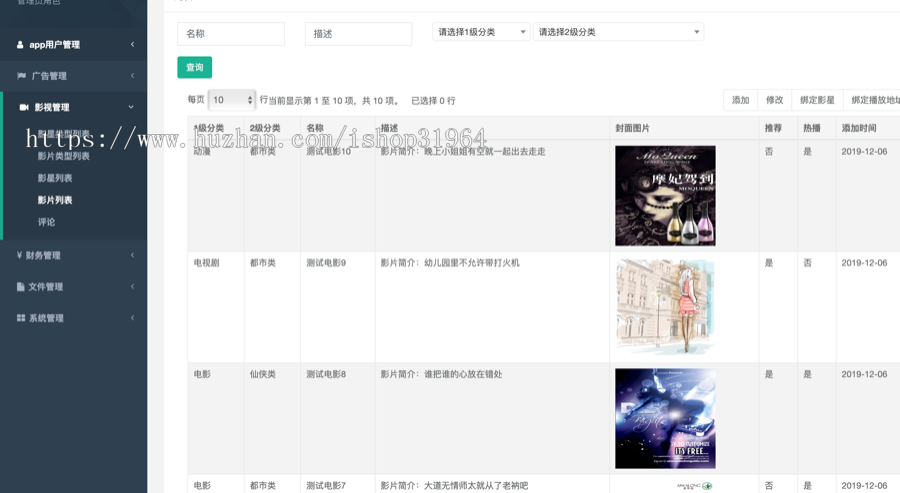Change rows per page selector showing 10
Image resolution: width=900 pixels, height=493 pixels.
232,100
